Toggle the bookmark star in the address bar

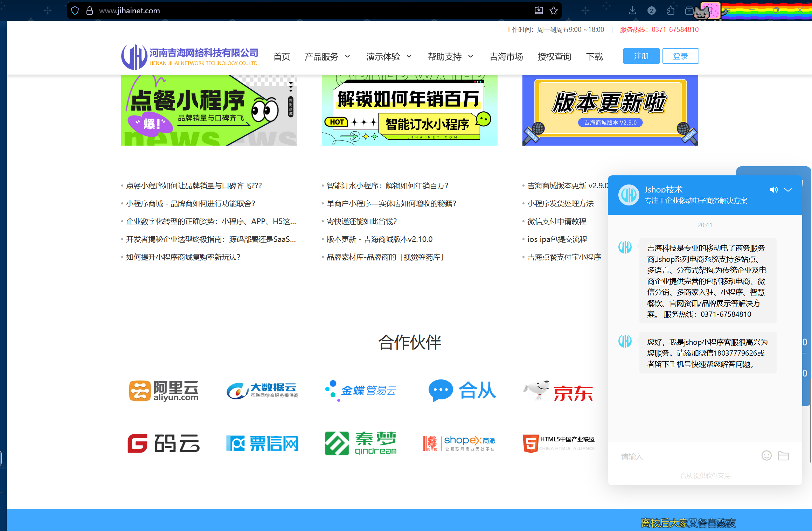[553, 11]
